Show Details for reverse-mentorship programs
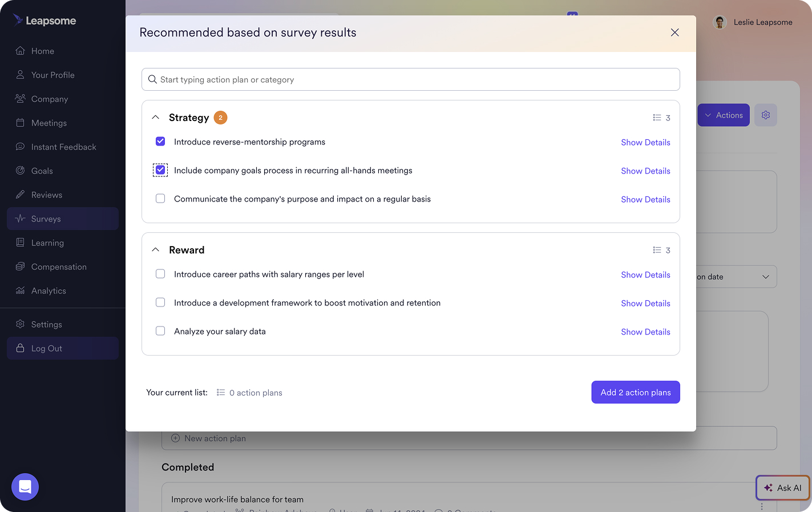Image resolution: width=812 pixels, height=512 pixels. (645, 142)
